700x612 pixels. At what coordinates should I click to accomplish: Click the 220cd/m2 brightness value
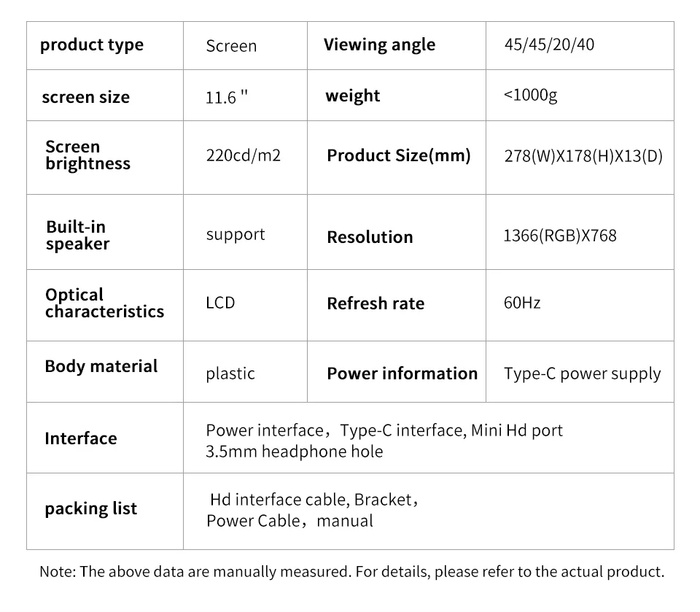[x=244, y=156]
